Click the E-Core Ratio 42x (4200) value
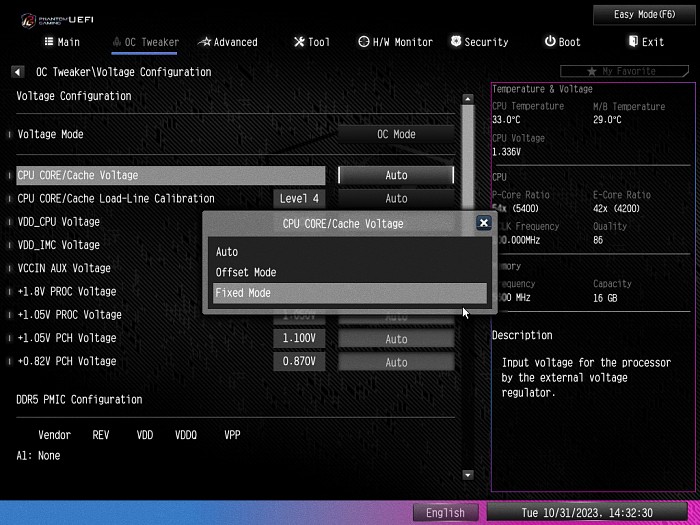700x525 pixels. pos(616,209)
